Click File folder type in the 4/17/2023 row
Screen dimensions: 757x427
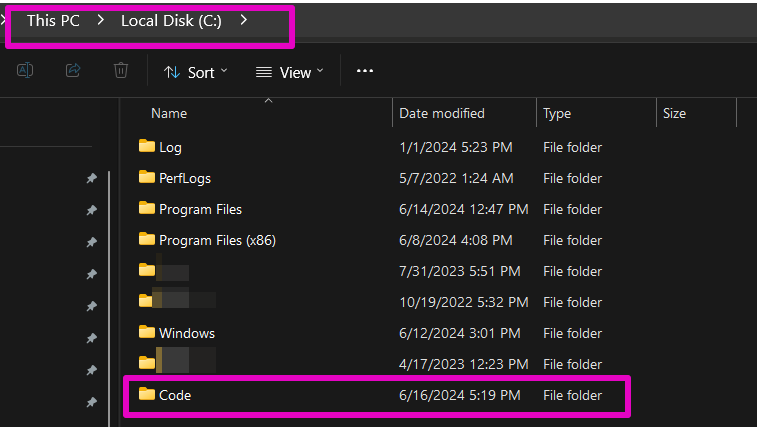coord(573,364)
